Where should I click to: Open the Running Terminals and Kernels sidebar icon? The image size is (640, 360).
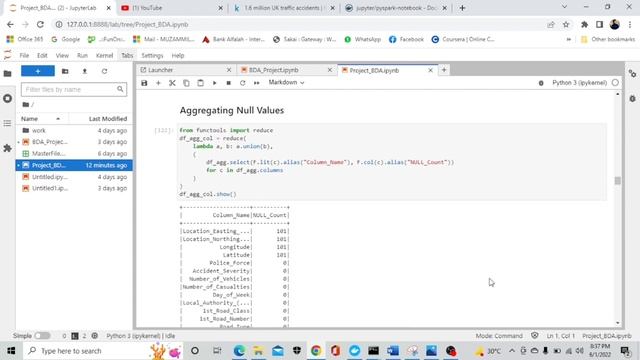7,98
